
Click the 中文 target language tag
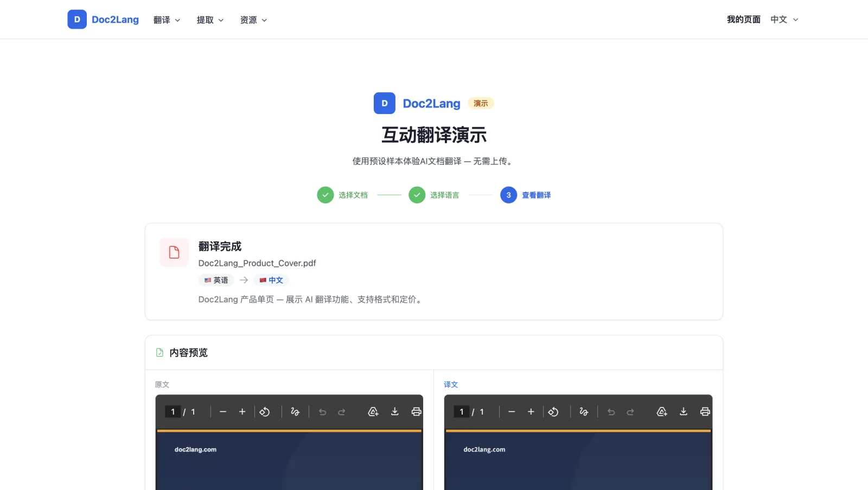[271, 280]
